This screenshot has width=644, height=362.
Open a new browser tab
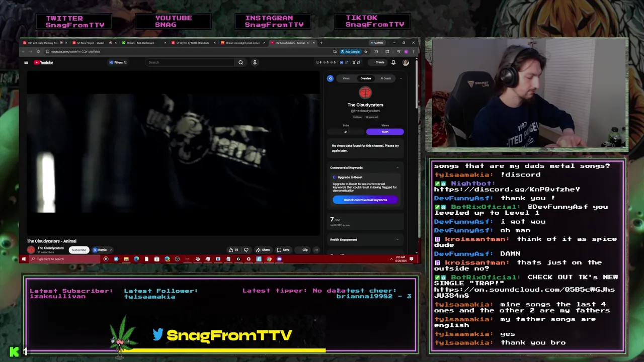coord(321,43)
